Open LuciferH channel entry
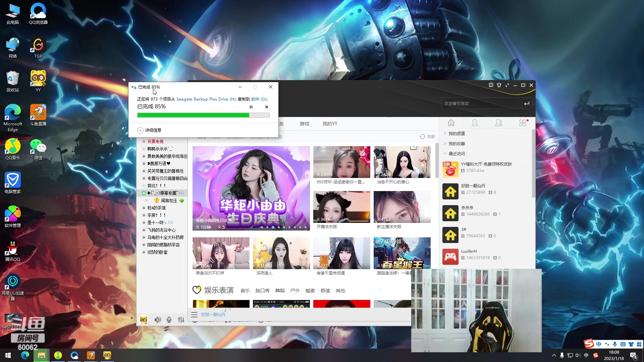644x362 pixels. [x=486, y=256]
